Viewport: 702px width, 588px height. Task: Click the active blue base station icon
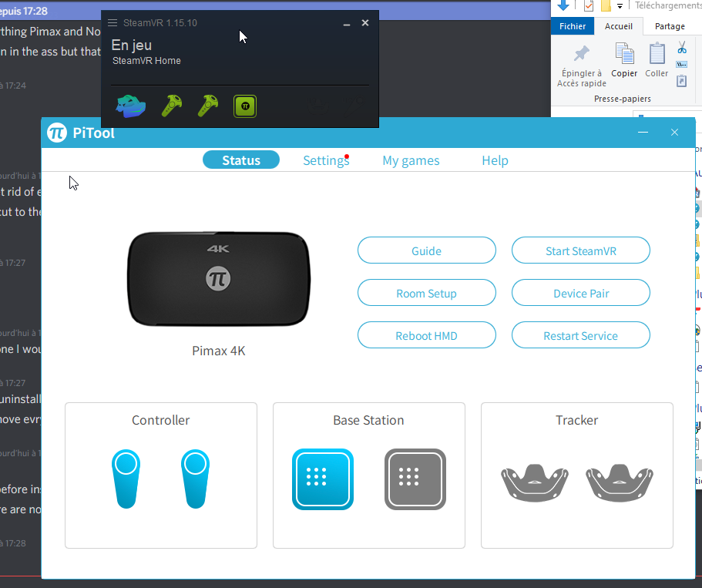tap(323, 479)
